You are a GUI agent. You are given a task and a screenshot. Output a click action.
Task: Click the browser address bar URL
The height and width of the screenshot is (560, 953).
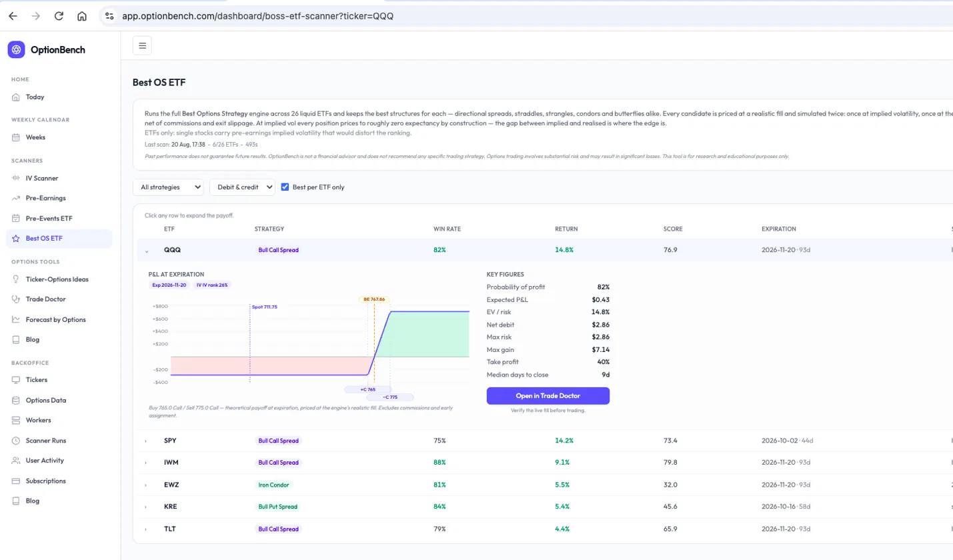point(257,16)
